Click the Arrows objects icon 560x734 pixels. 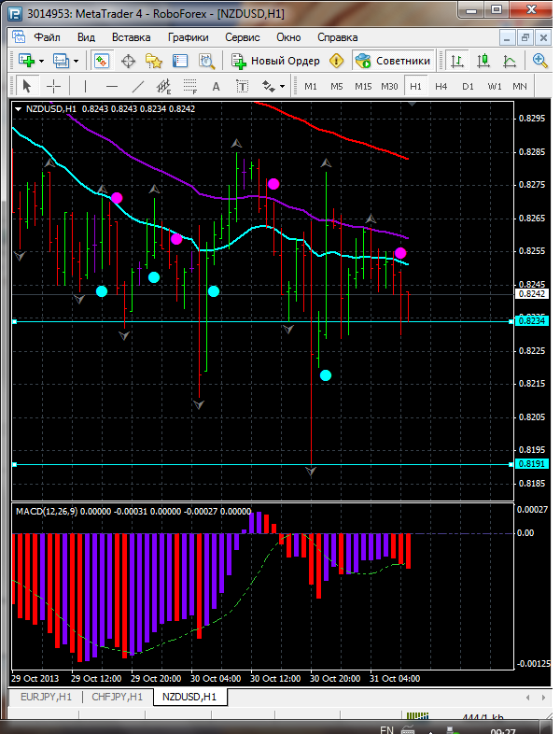tap(269, 86)
